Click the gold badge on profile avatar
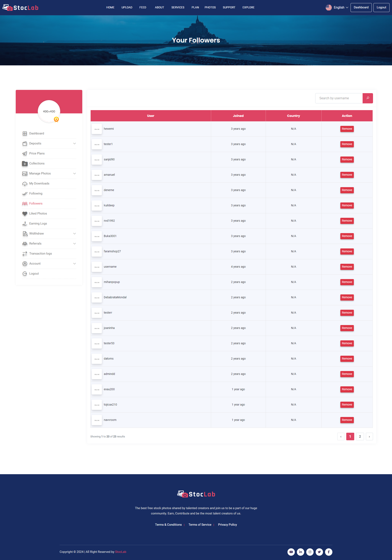Screen dimensions: 392x560 [x=56, y=119]
